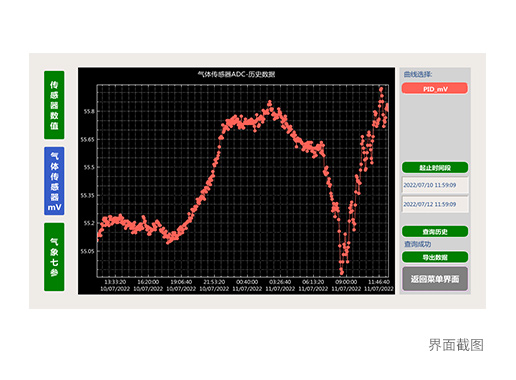The width and height of the screenshot is (516, 380).
Task: Click the chart peak near 03:26:40
Action: (x=270, y=102)
